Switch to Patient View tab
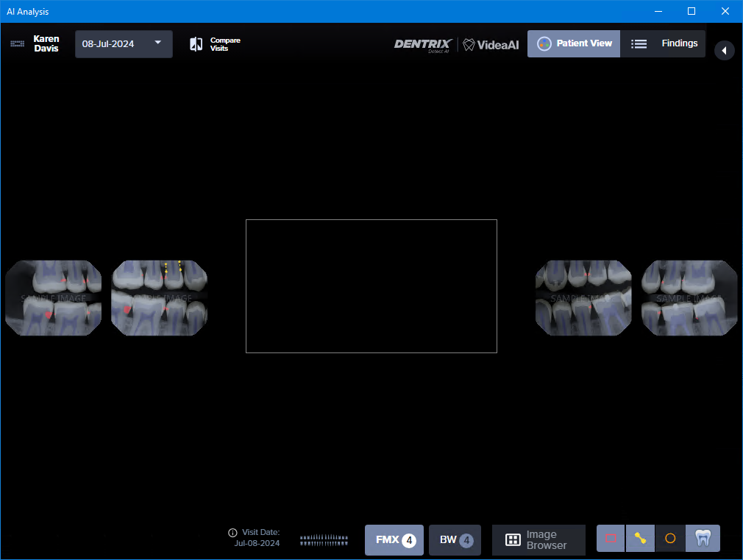 (x=574, y=44)
